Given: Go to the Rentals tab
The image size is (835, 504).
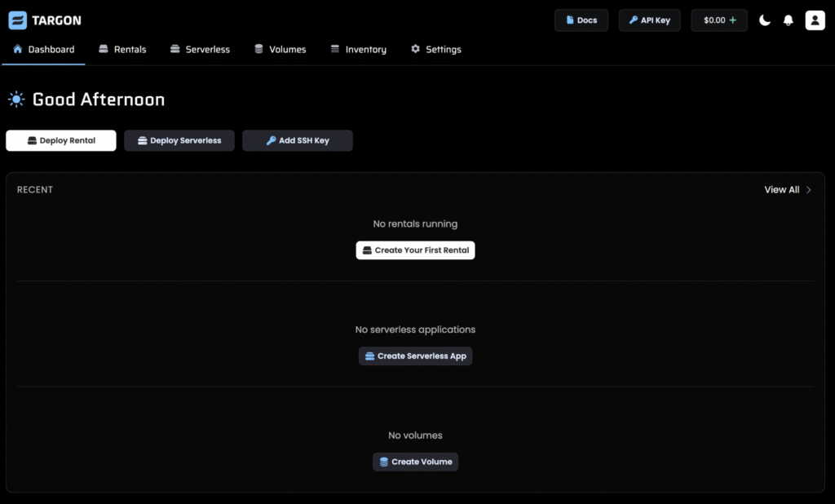Looking at the screenshot, I should click(122, 50).
